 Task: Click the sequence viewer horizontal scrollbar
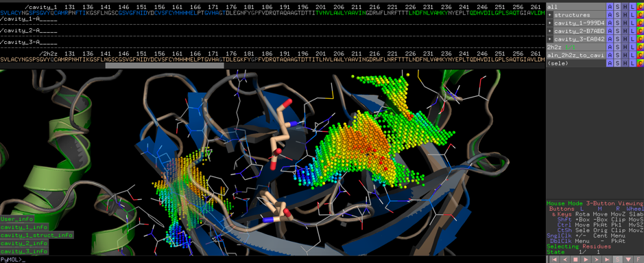[x=165, y=65]
